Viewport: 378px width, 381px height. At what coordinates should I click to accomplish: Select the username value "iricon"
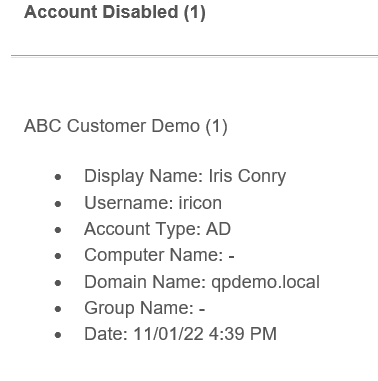tap(200, 203)
